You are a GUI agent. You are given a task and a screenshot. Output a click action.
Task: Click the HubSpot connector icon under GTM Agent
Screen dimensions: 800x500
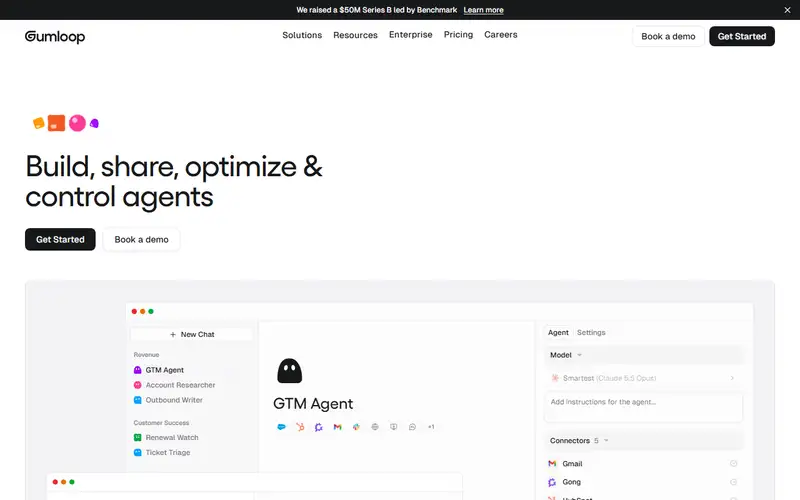tap(300, 427)
